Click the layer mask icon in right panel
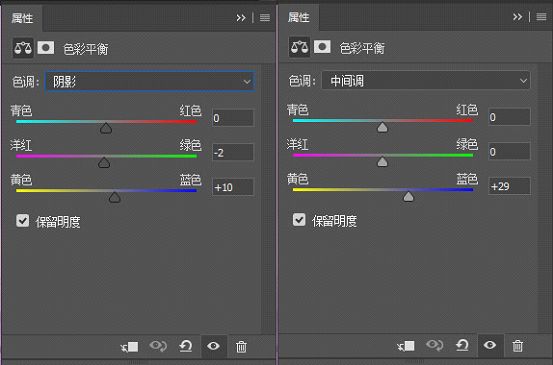The image size is (553, 365). (322, 47)
